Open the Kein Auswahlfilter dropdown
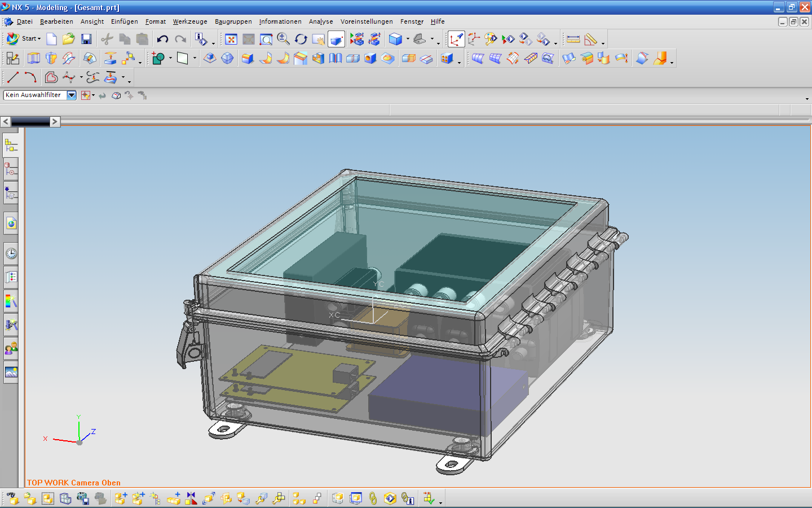 click(x=40, y=95)
